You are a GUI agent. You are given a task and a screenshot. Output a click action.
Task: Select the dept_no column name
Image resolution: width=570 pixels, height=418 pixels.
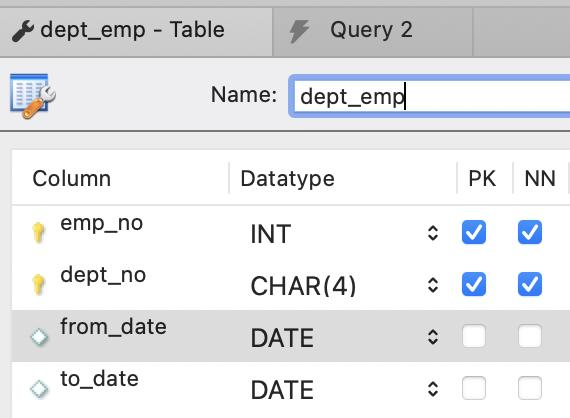tap(103, 276)
